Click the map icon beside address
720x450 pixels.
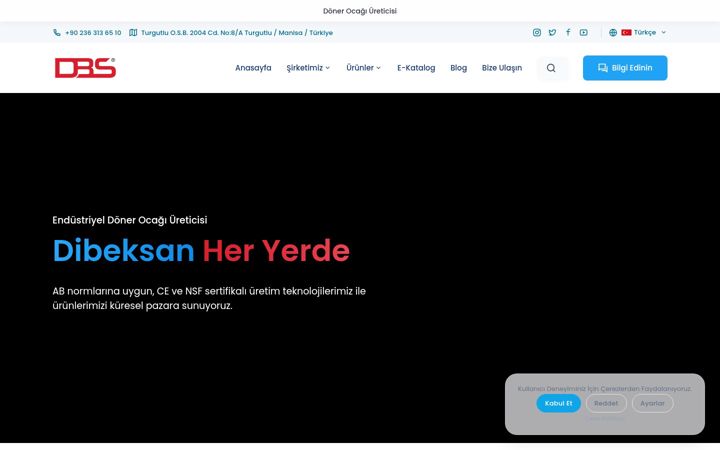133,33
